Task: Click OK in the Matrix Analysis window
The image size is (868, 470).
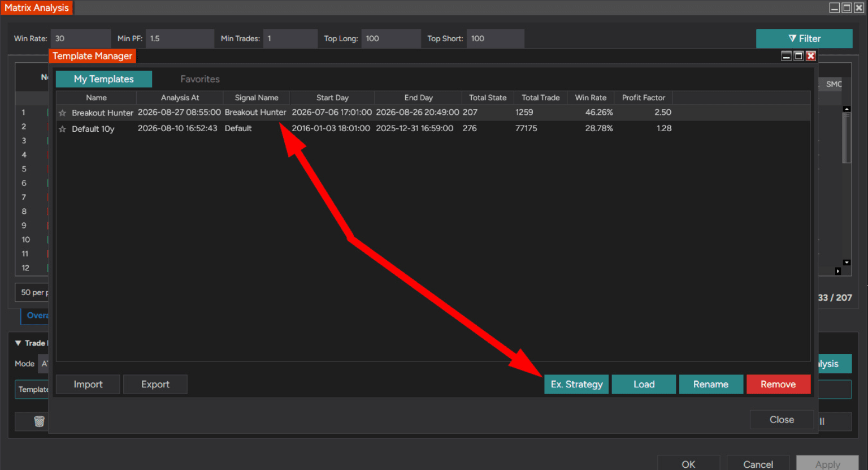Action: tap(688, 464)
